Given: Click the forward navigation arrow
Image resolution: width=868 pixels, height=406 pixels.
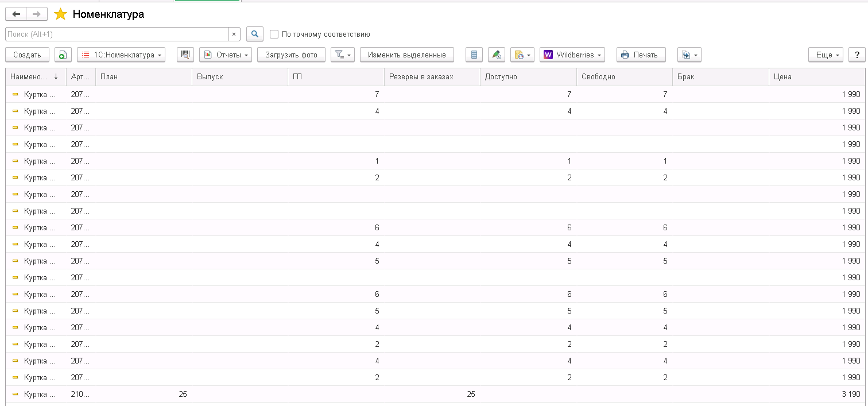Looking at the screenshot, I should tap(36, 14).
